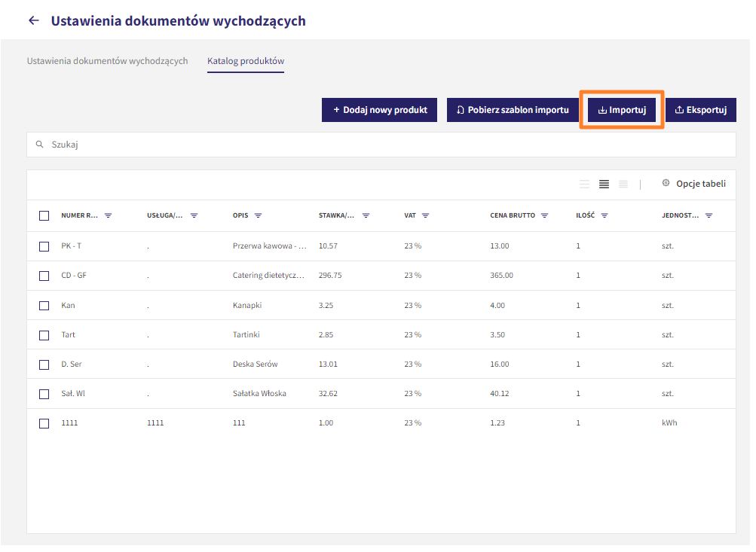The width and height of the screenshot is (756, 552).
Task: Filter the ILOŚĆ column
Action: tap(604, 216)
